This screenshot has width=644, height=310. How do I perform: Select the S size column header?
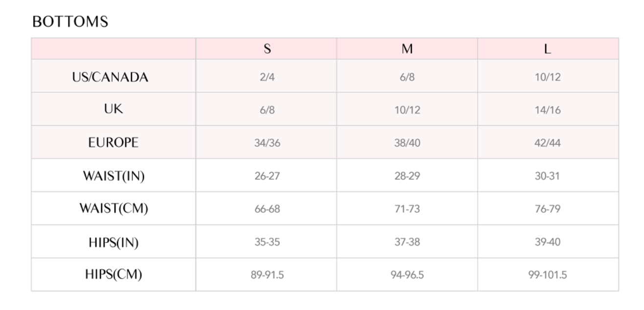point(267,49)
